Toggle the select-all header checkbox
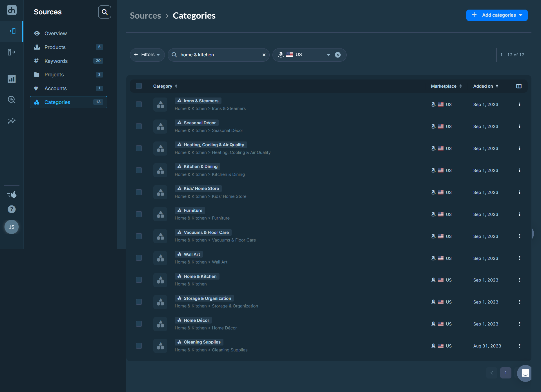This screenshot has height=392, width=541. (x=139, y=86)
